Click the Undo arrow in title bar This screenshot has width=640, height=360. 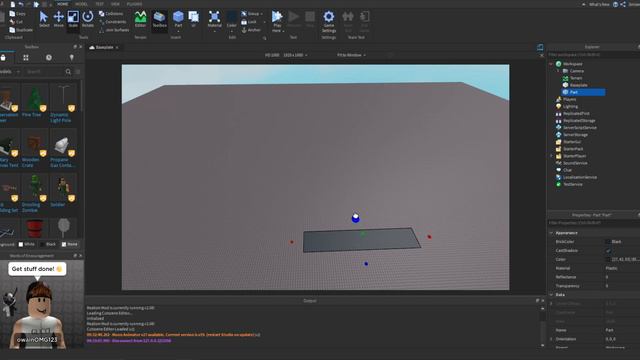(x=20, y=4)
